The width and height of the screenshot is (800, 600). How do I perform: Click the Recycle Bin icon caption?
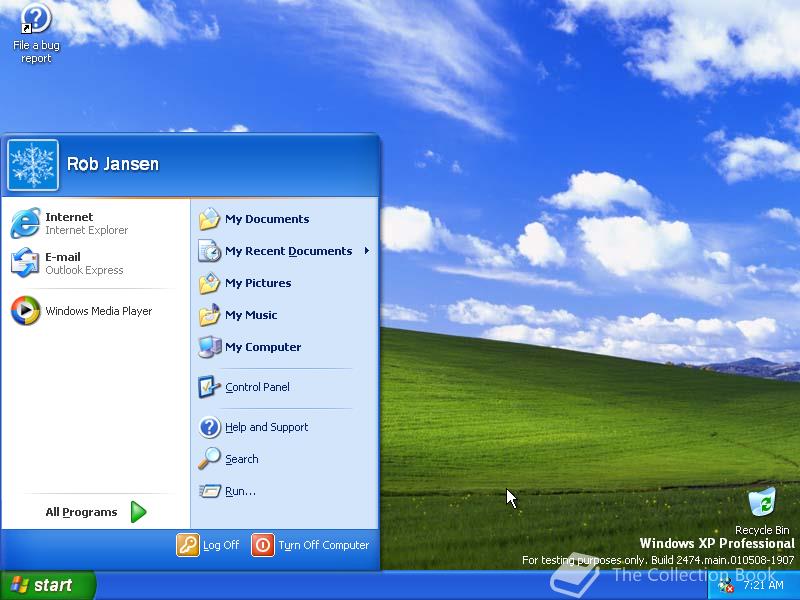(x=762, y=530)
